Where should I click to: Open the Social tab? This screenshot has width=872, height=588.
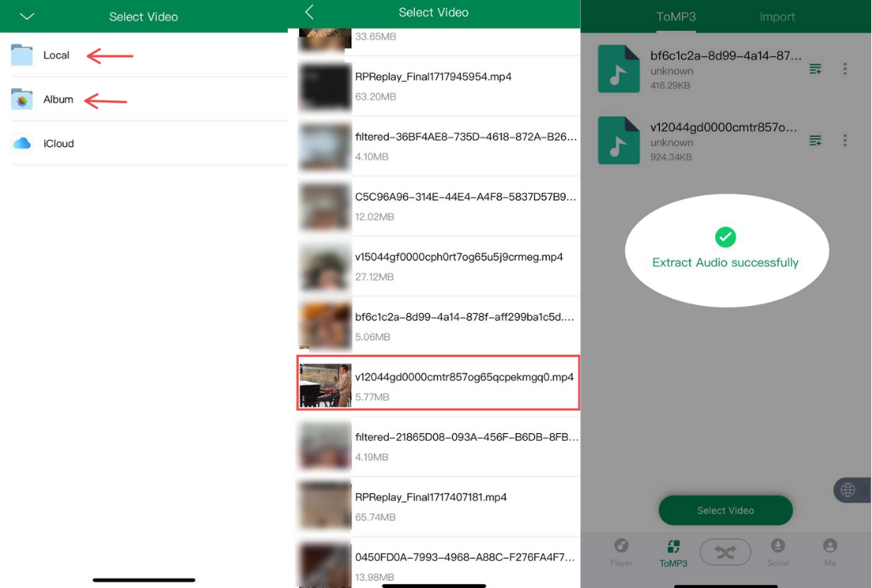pyautogui.click(x=778, y=552)
